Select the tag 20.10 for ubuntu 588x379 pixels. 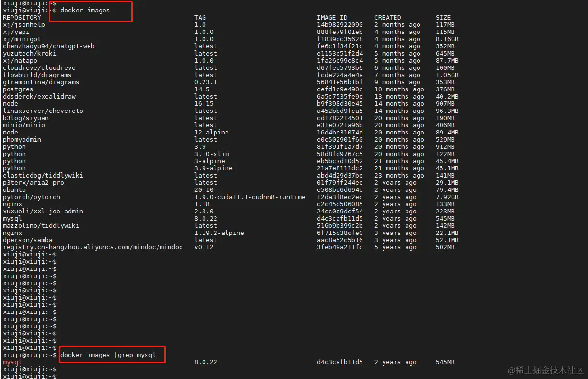204,189
